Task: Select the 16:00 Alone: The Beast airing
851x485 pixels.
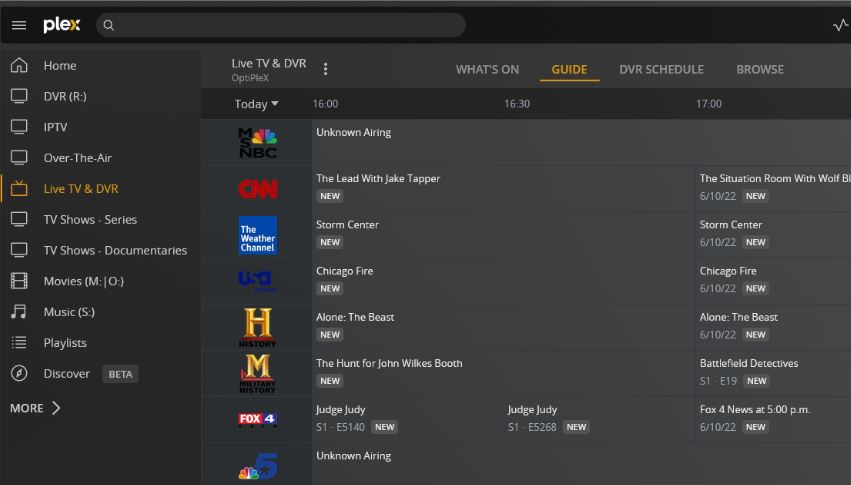Action: point(503,327)
